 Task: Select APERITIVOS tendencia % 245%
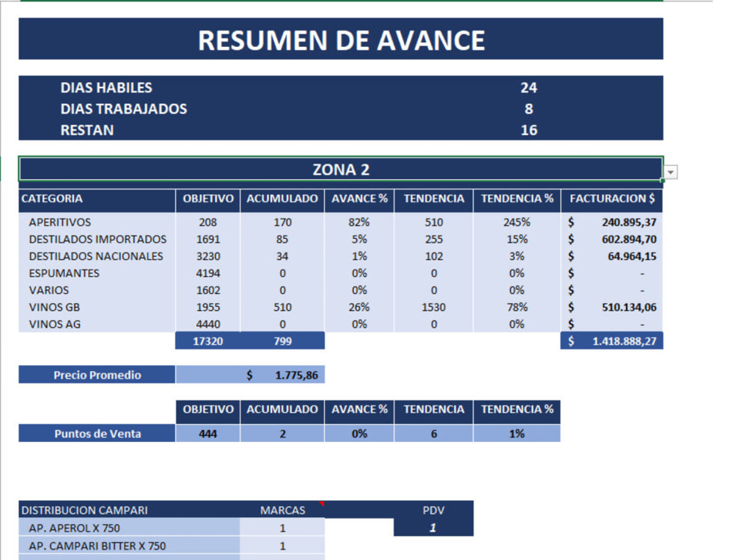517,222
